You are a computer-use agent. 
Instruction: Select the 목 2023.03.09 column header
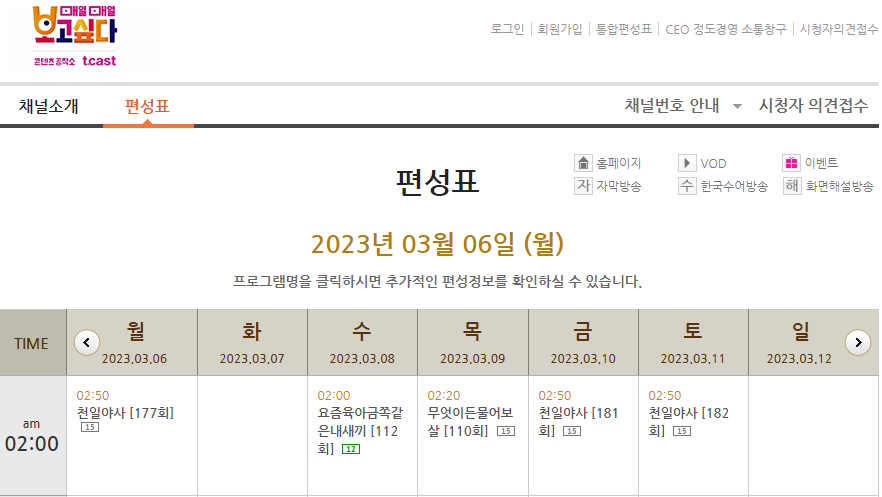coord(472,342)
